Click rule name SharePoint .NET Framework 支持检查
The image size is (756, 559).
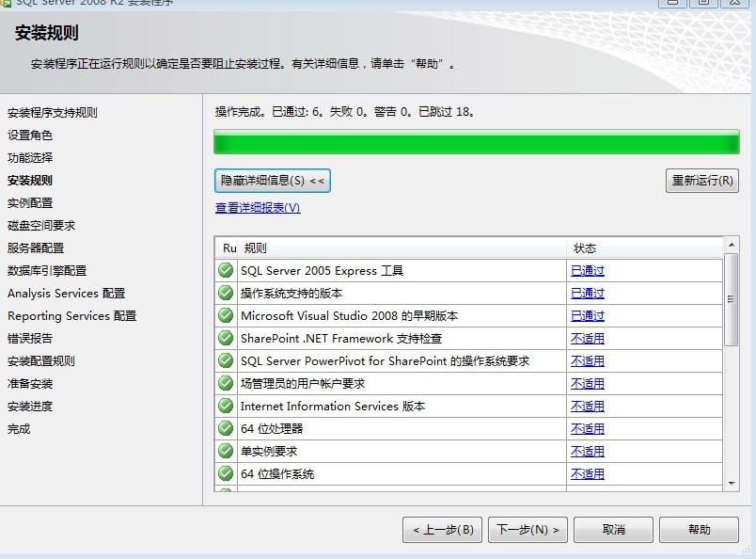coord(341,339)
